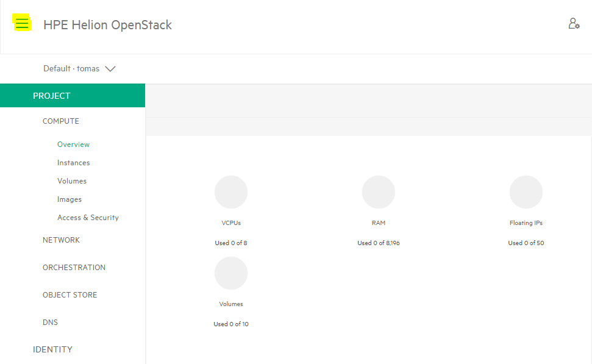
Task: Click the VCPUs usage pie chart
Action: 231,192
